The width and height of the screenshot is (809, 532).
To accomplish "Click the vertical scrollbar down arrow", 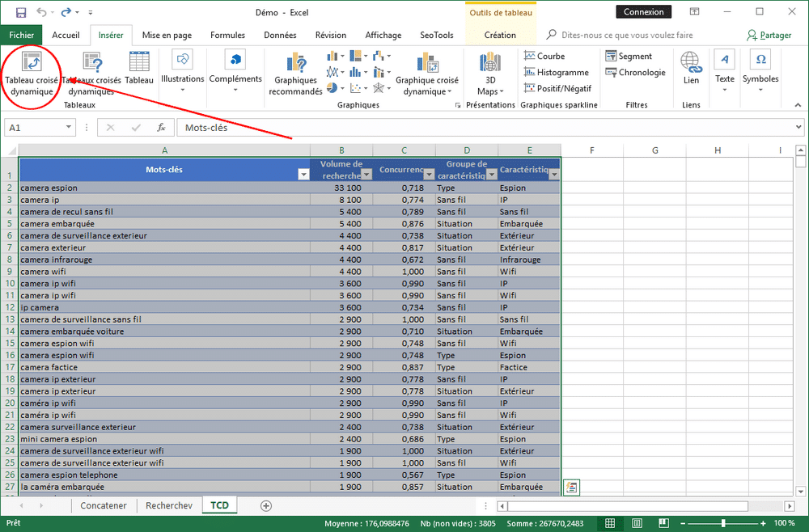I will coord(800,492).
